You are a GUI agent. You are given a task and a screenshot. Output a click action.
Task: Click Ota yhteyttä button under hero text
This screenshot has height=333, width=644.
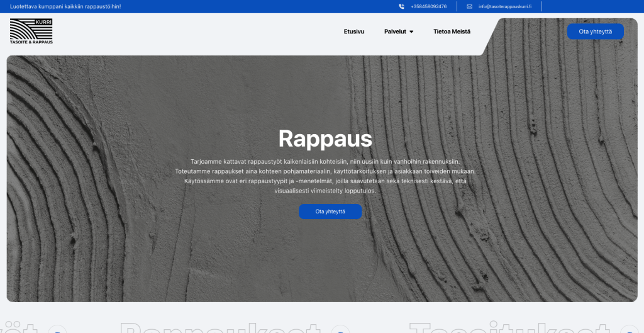pos(330,212)
